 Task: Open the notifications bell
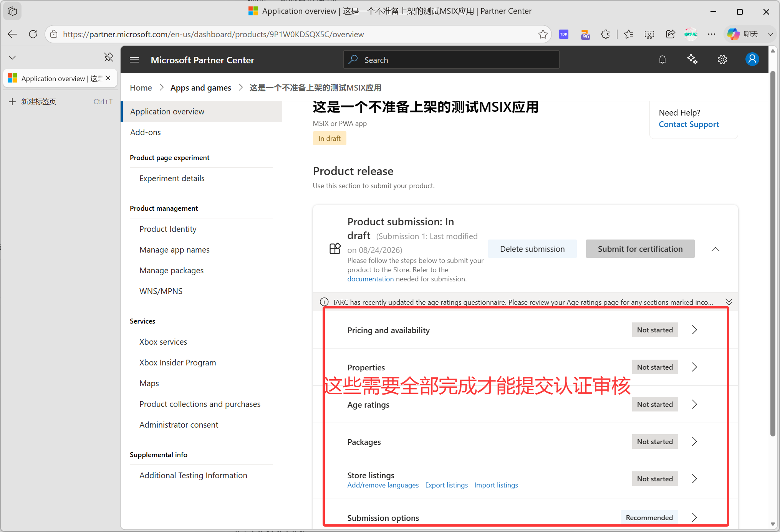[x=662, y=59]
